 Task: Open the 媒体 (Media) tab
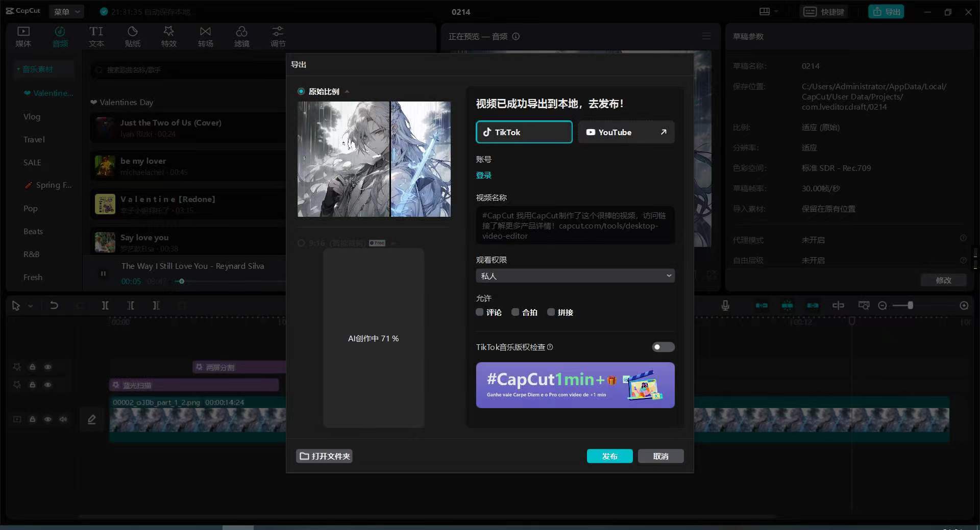(23, 37)
